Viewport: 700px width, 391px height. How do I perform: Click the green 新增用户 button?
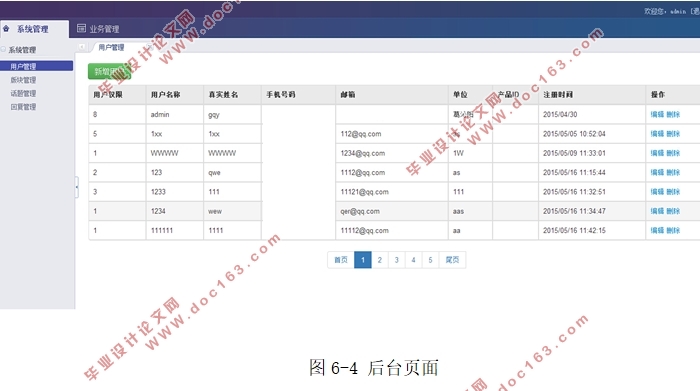point(109,71)
